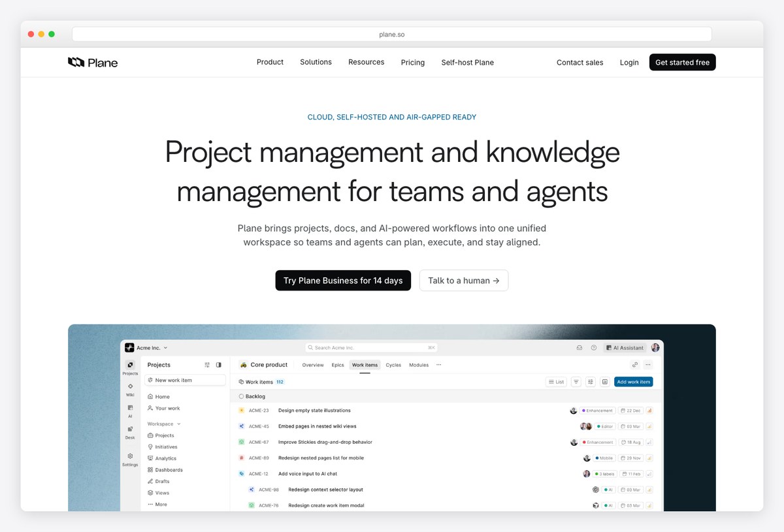Switch to the Cycles tab
The height and width of the screenshot is (532, 784).
click(x=393, y=365)
